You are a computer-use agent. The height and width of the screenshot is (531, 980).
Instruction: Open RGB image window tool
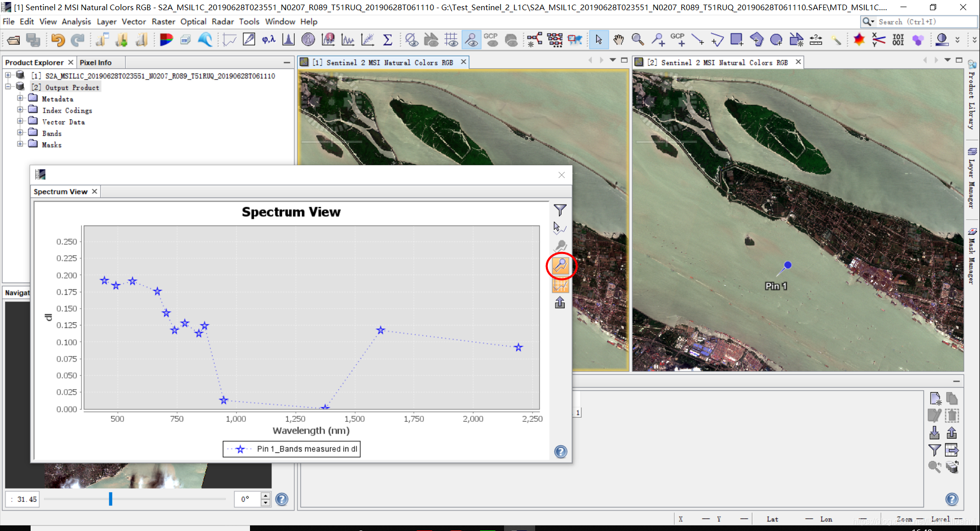(x=166, y=40)
